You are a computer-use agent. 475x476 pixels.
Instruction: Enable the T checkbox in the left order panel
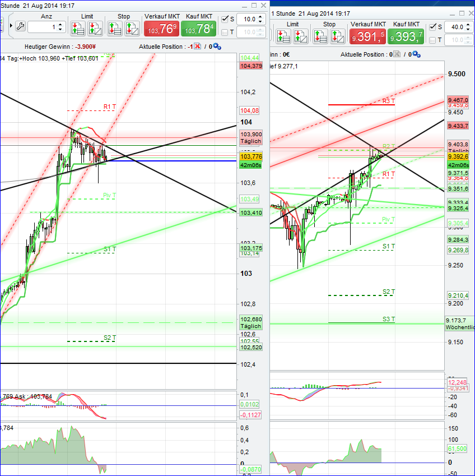click(x=226, y=31)
